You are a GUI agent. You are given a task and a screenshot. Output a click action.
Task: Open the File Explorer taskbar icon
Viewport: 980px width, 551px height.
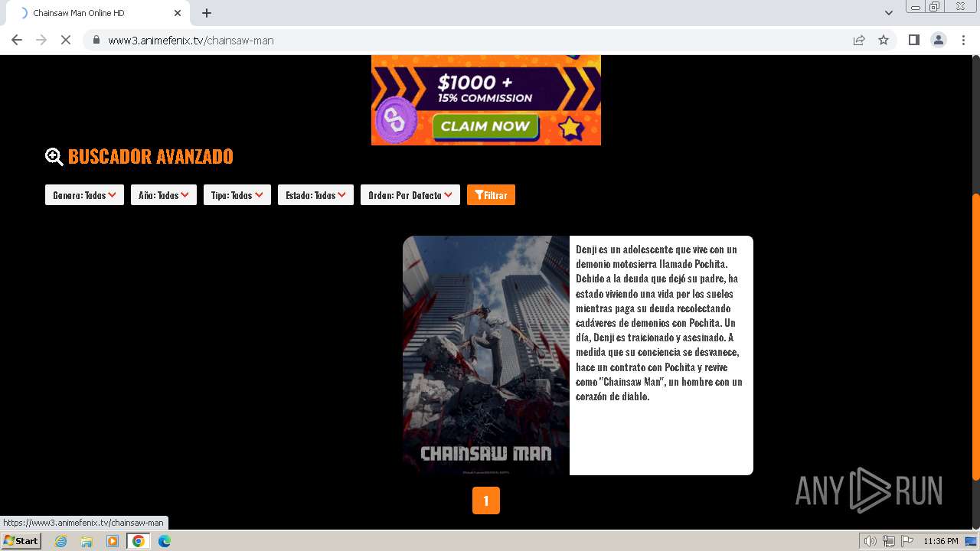(x=87, y=541)
